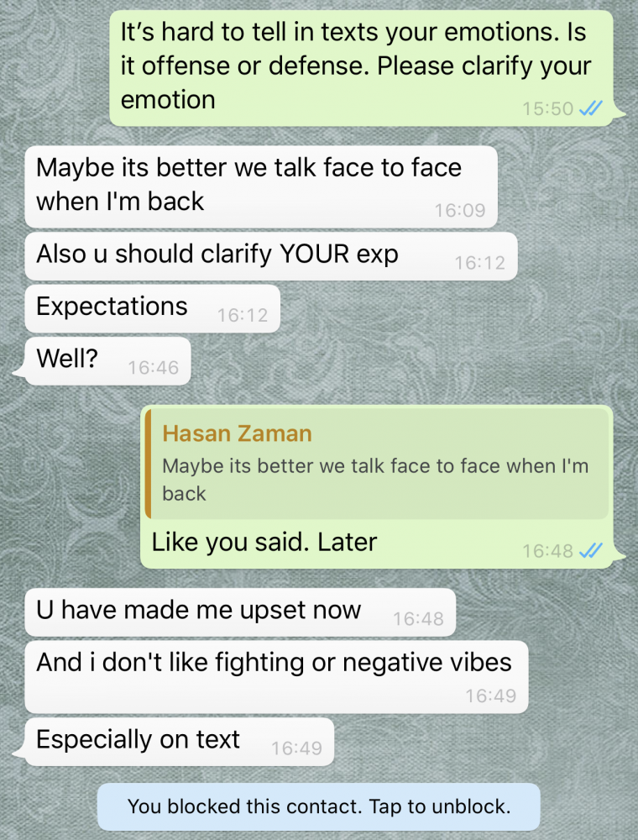Tap the 'Like you said. Later' reply text

pos(264,542)
